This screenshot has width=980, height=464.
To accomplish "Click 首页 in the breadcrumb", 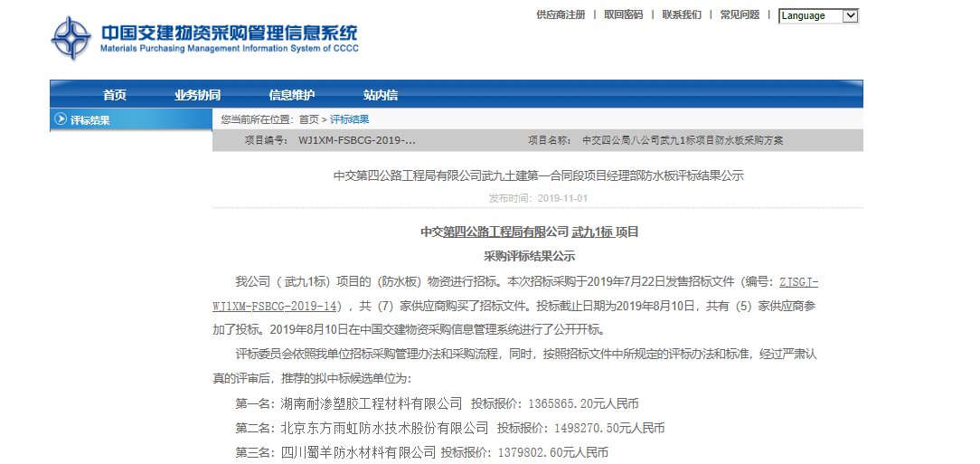I will click(309, 119).
